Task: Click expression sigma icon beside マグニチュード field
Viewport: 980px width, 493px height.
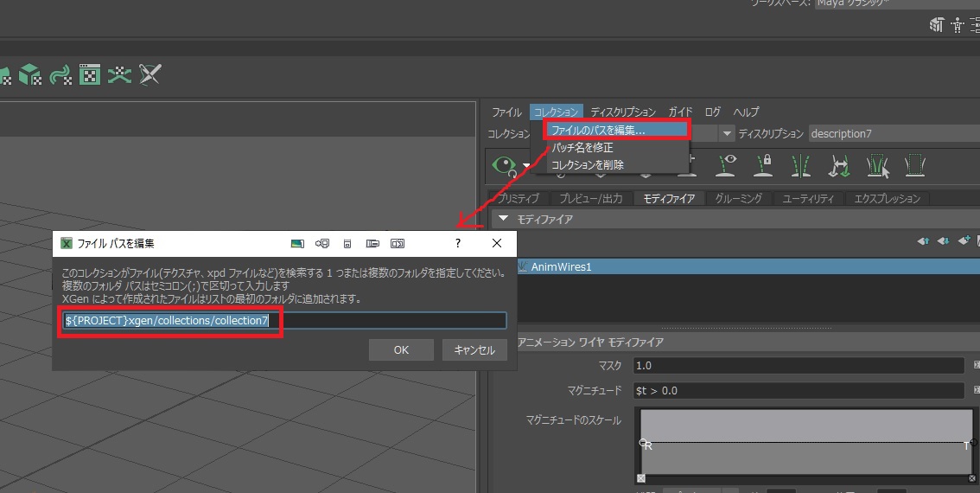Action: (977, 390)
